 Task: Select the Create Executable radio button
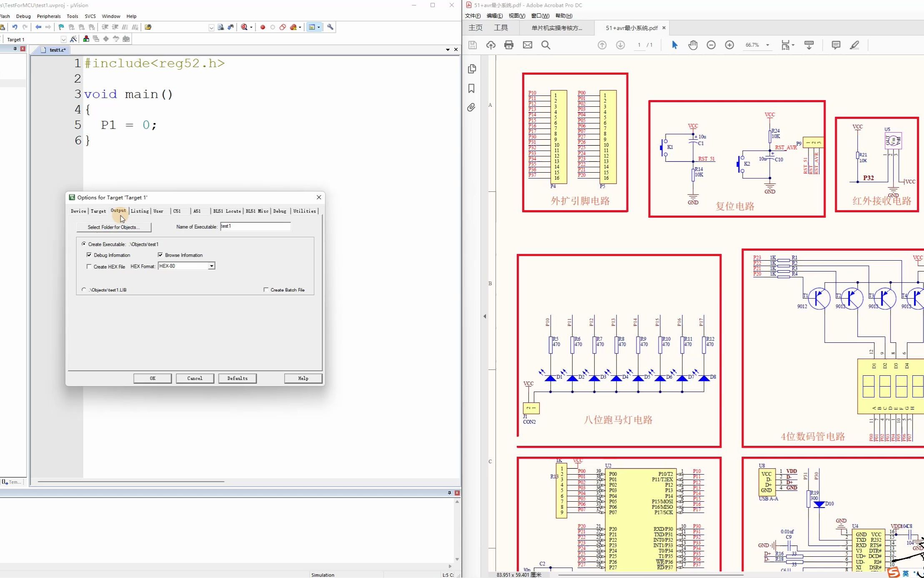point(84,244)
